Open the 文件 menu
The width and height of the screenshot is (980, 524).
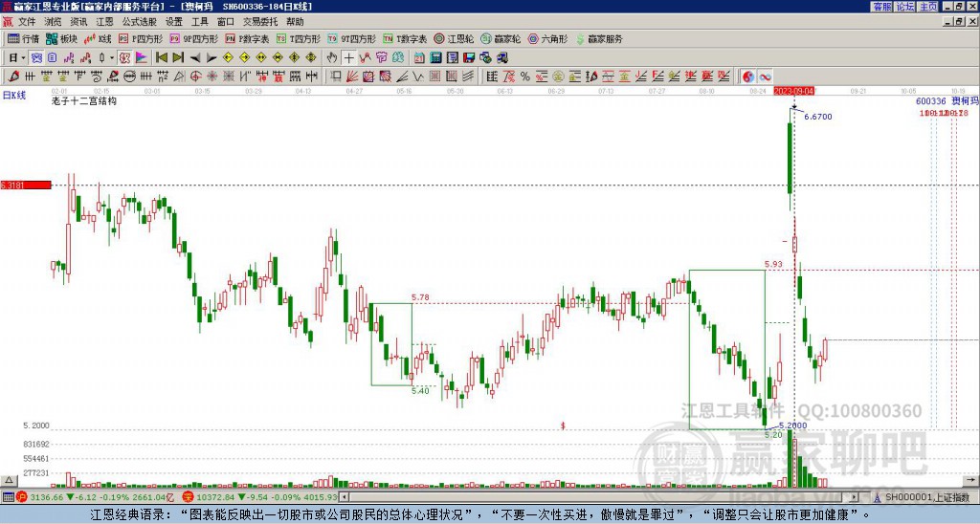[27, 22]
